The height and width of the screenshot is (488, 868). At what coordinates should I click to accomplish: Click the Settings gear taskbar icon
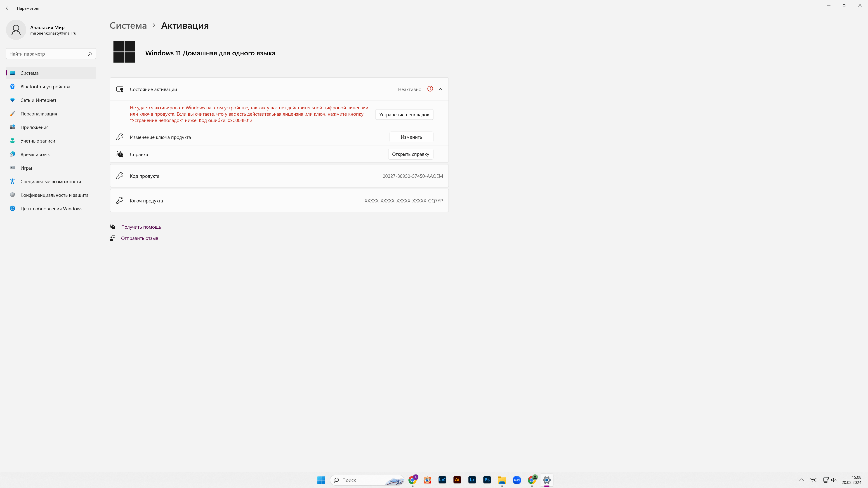click(547, 480)
